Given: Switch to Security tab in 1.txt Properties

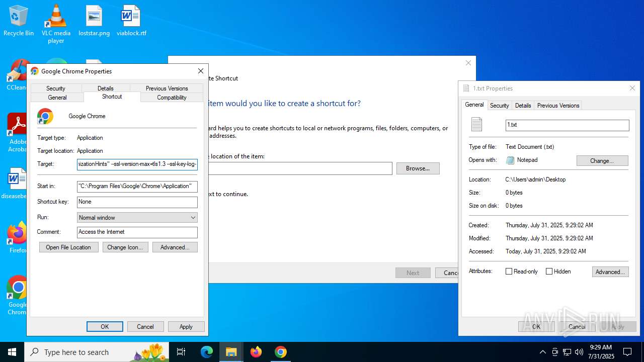Looking at the screenshot, I should pos(500,106).
